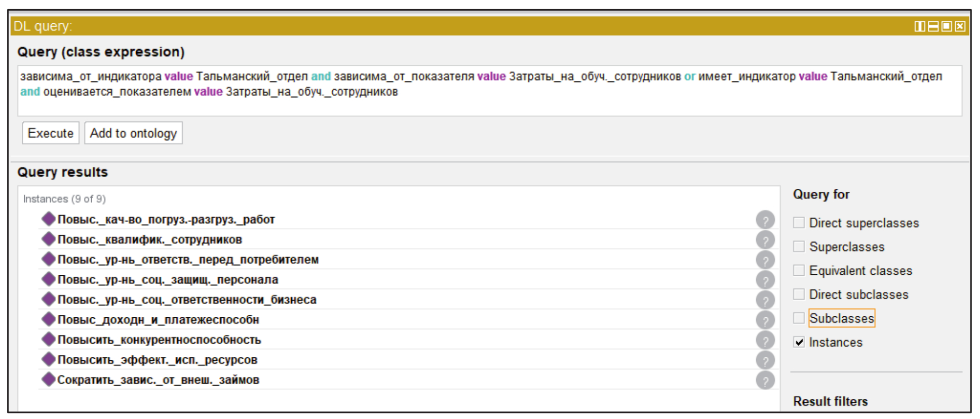Enable the Direct superclasses checkbox
The width and height of the screenshot is (980, 419).
(x=799, y=223)
